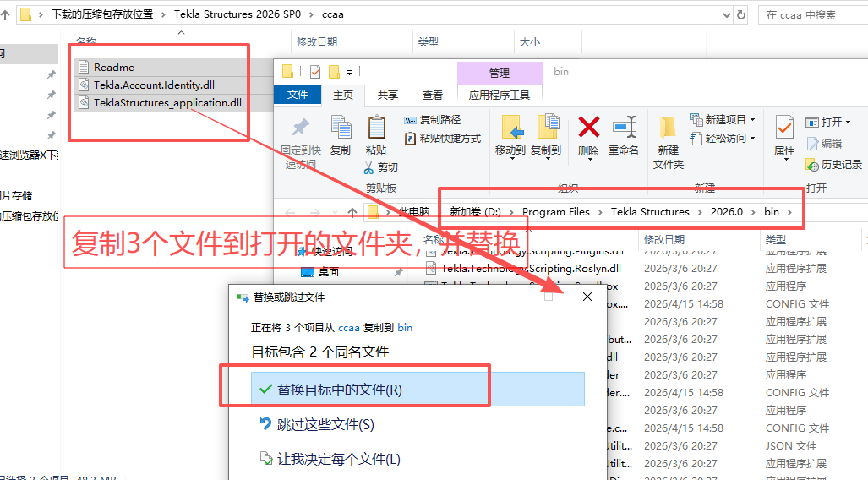Choose Replace the files in destination
This screenshot has width=868, height=480.
point(418,390)
